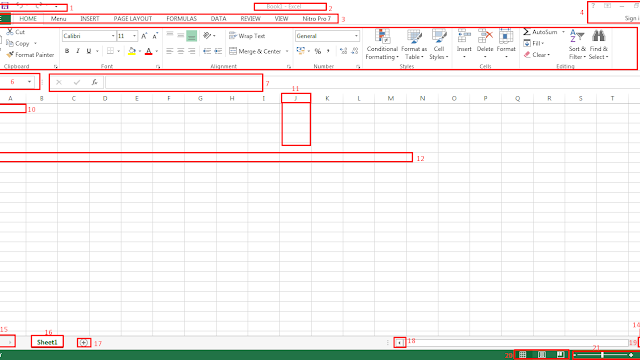Screen dimensions: 640x360
Task: Decrease the indent level
Action: pyautogui.click(x=207, y=51)
